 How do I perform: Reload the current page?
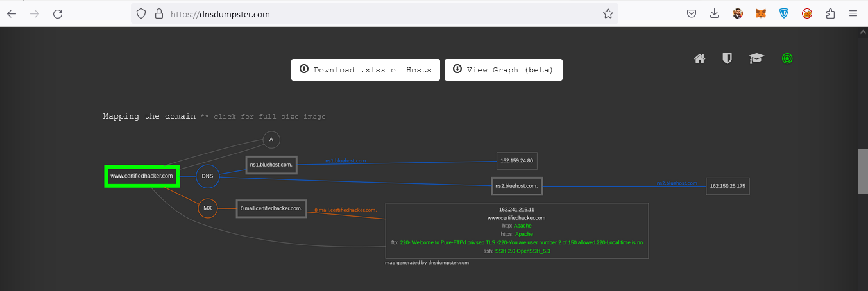[58, 13]
